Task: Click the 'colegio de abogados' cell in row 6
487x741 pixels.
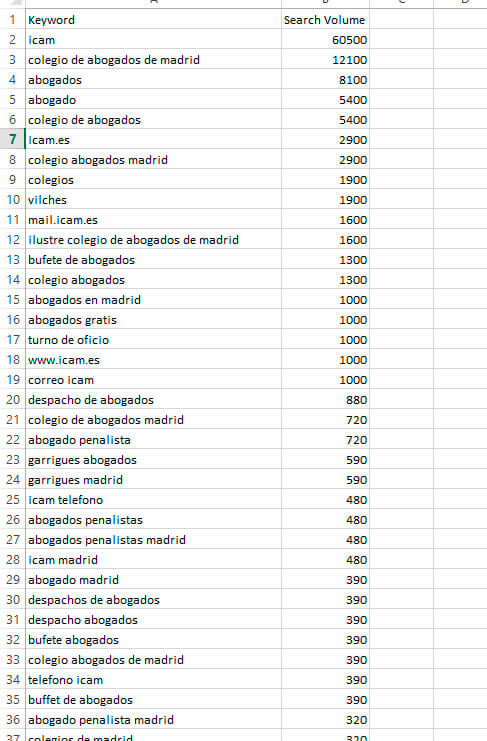Action: pos(153,120)
